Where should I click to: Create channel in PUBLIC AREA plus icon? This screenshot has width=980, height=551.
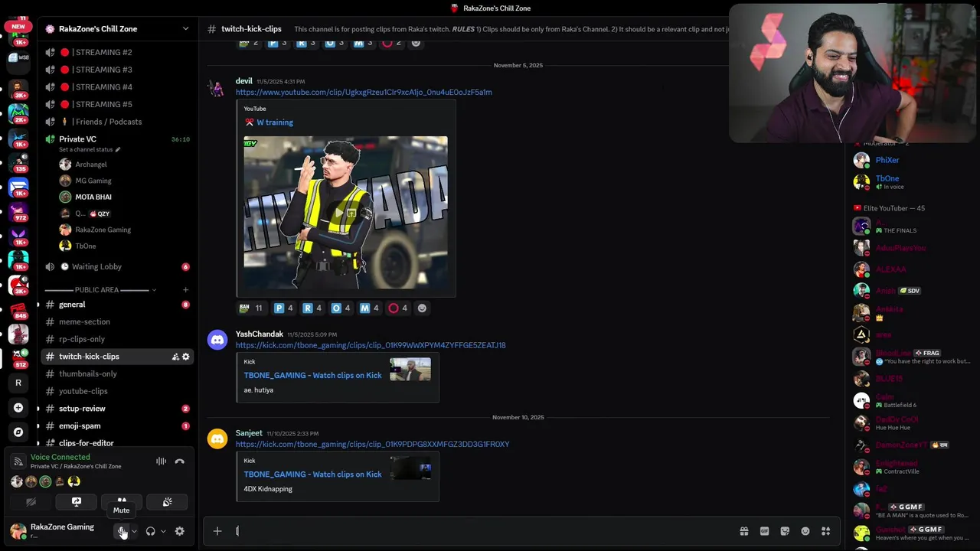185,290
